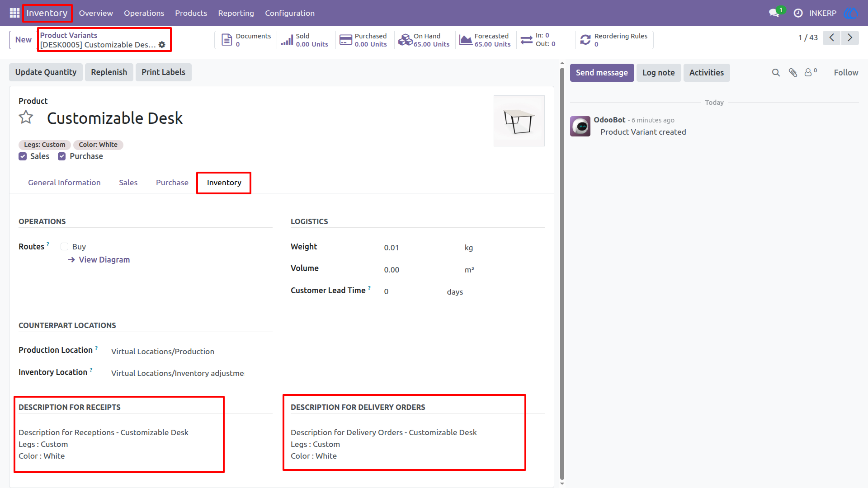This screenshot has height=488, width=868.
Task: Switch to General Information tab
Action: 64,183
